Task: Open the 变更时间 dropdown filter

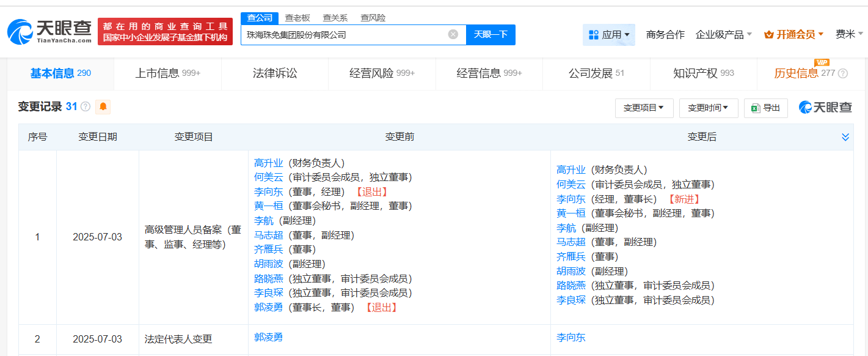Action: (708, 108)
